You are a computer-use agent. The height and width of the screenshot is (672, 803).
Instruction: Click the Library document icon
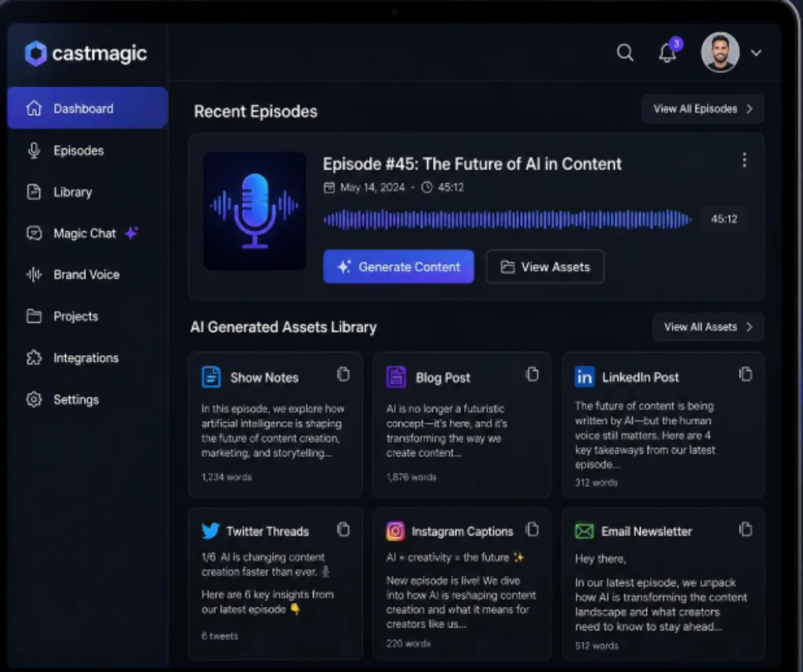[x=34, y=192]
